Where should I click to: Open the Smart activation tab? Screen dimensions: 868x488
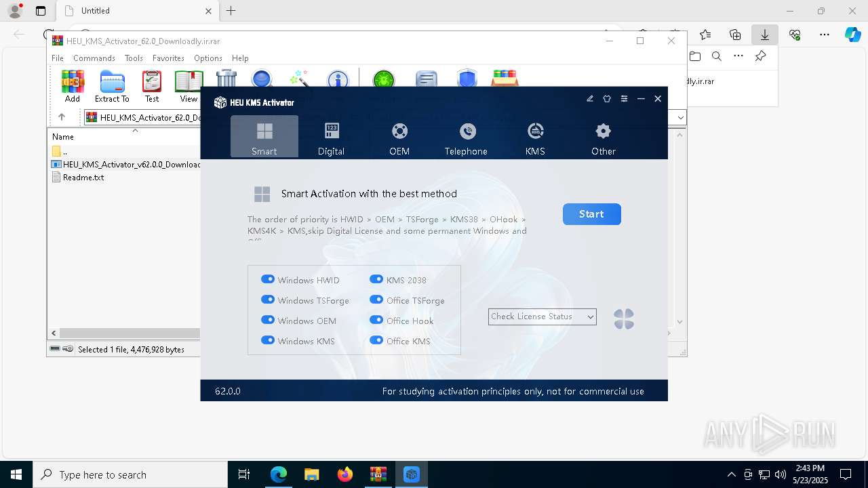coord(264,137)
